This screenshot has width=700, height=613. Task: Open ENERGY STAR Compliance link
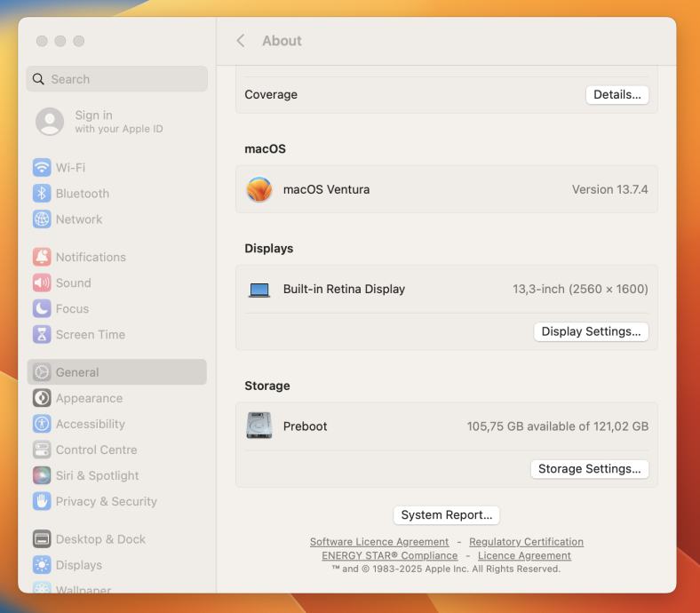[x=389, y=555]
